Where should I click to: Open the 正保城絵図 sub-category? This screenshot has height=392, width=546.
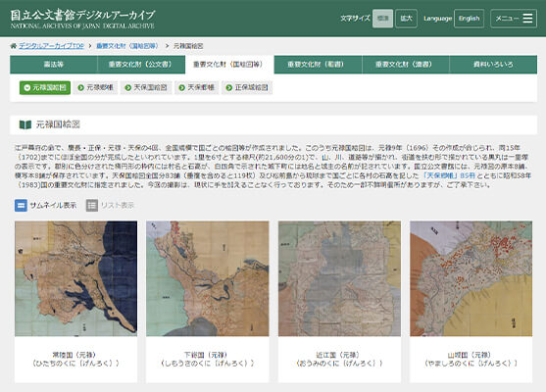(x=247, y=88)
